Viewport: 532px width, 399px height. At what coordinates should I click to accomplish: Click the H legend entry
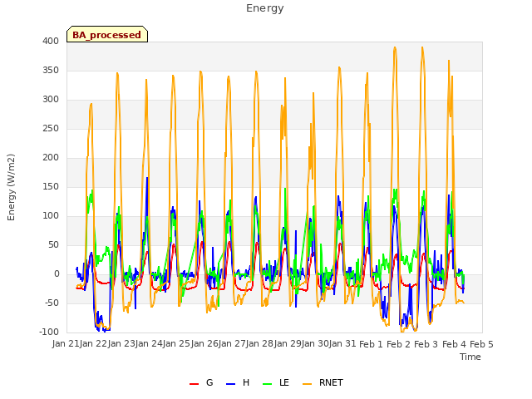coord(238,382)
